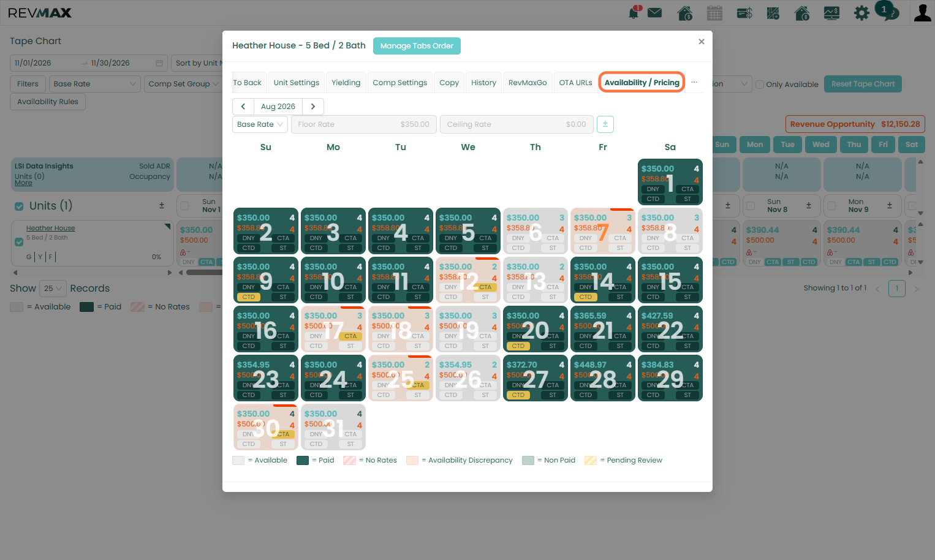The image size is (935, 560).
Task: Click the Manage Tabs Order button
Action: click(x=417, y=46)
